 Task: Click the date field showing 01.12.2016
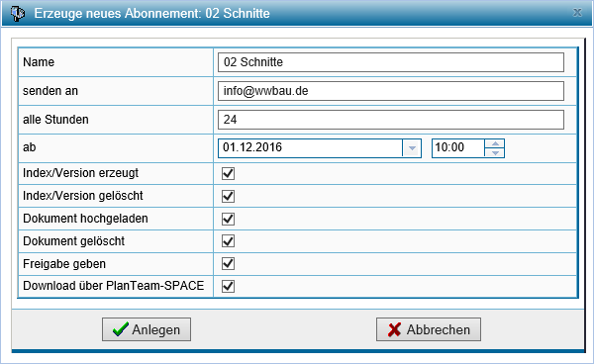pyautogui.click(x=310, y=148)
